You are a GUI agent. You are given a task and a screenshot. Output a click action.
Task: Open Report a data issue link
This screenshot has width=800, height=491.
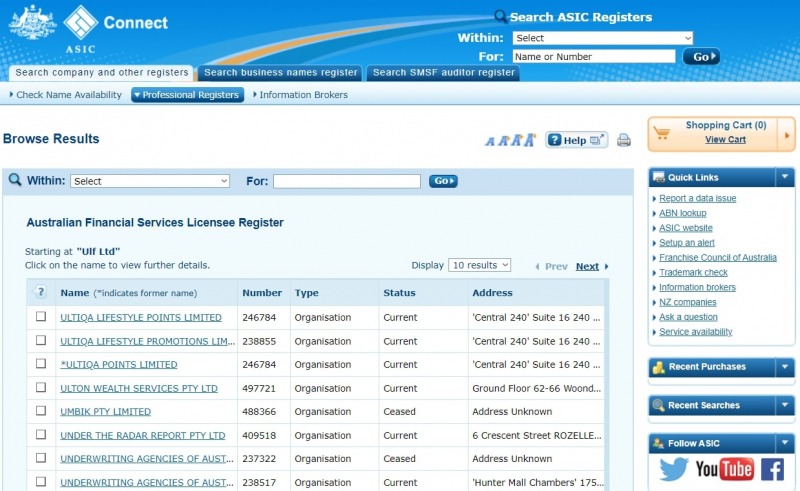click(x=697, y=198)
